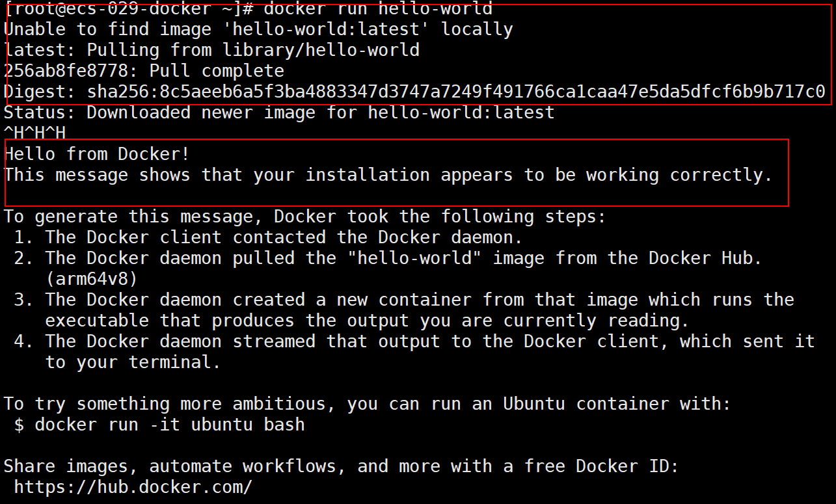Click the 'docker run hello-world' command text

click(x=378, y=8)
